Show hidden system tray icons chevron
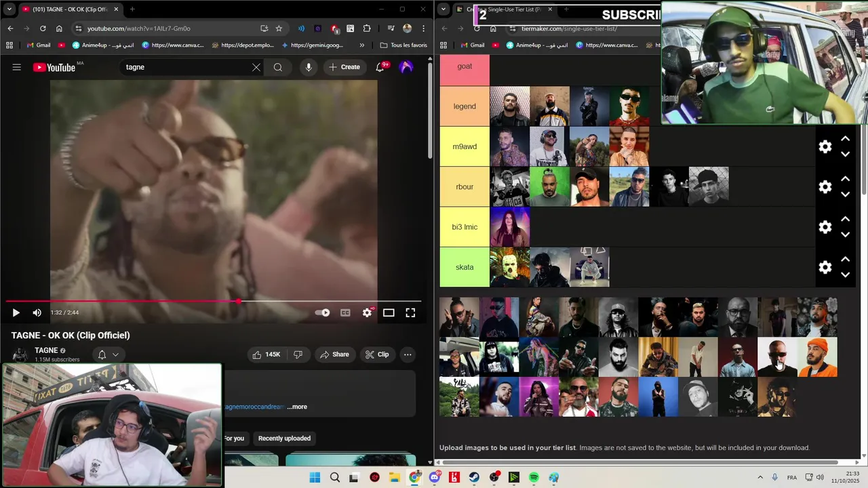Viewport: 868px width, 488px height. point(759,477)
